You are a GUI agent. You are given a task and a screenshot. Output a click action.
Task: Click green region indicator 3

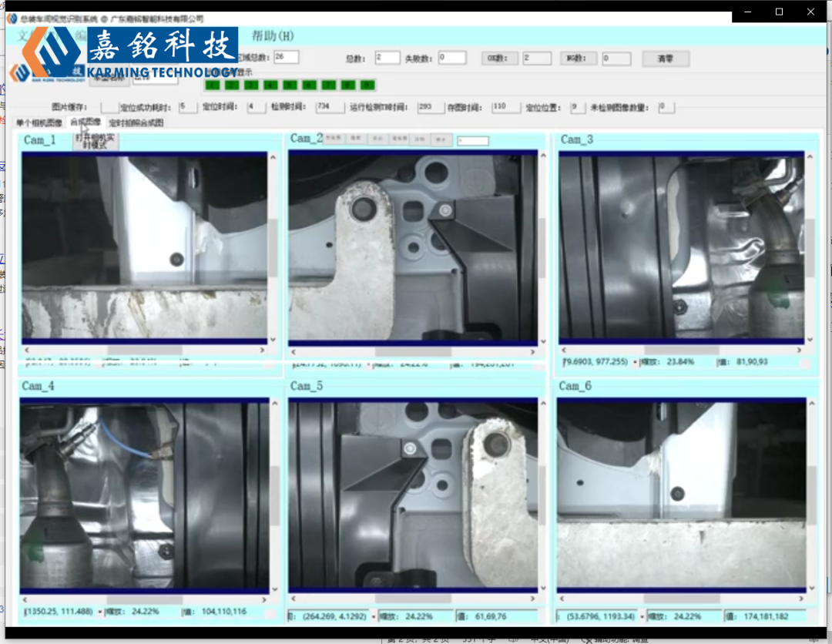tap(251, 85)
